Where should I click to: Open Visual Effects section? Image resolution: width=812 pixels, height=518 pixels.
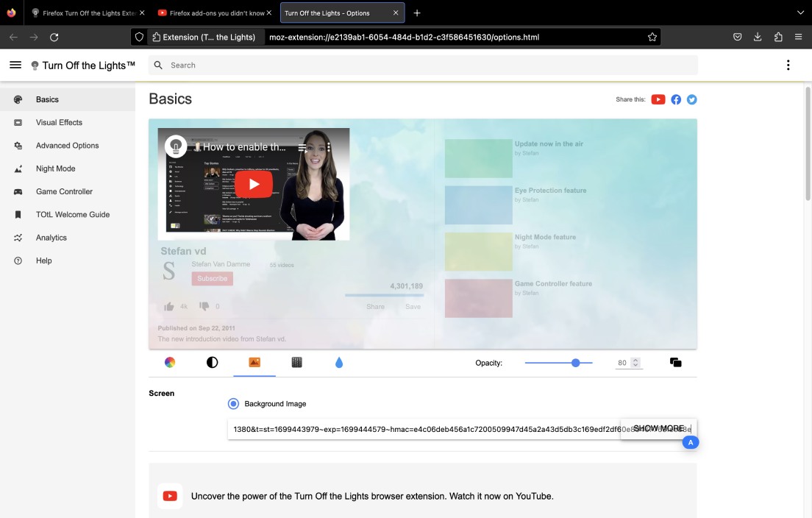click(x=68, y=123)
